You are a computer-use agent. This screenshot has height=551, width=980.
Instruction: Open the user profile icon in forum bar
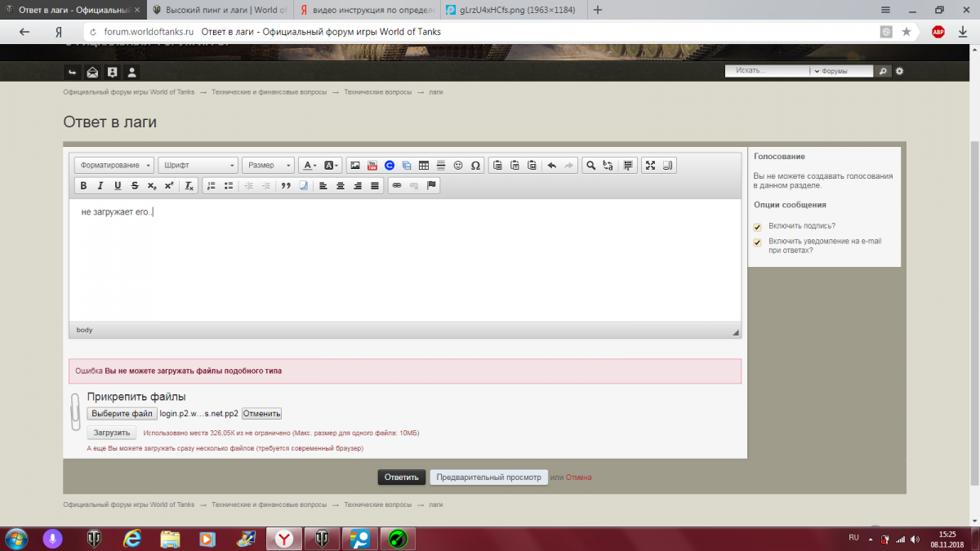click(x=132, y=72)
